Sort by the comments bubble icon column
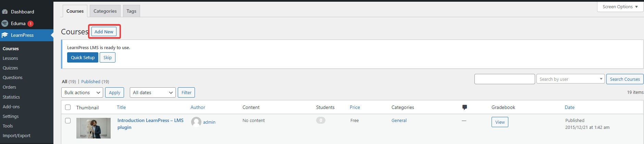The image size is (644, 144). tap(465, 107)
